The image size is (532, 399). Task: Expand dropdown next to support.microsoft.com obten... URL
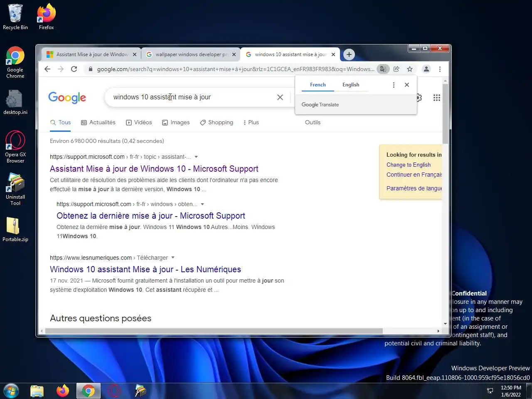(202, 204)
